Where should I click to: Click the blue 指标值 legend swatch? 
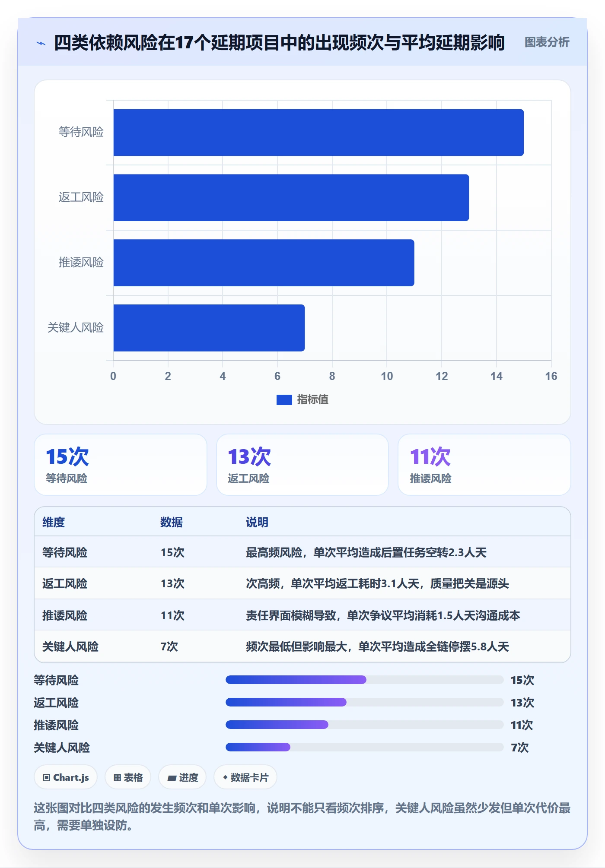pyautogui.click(x=284, y=400)
